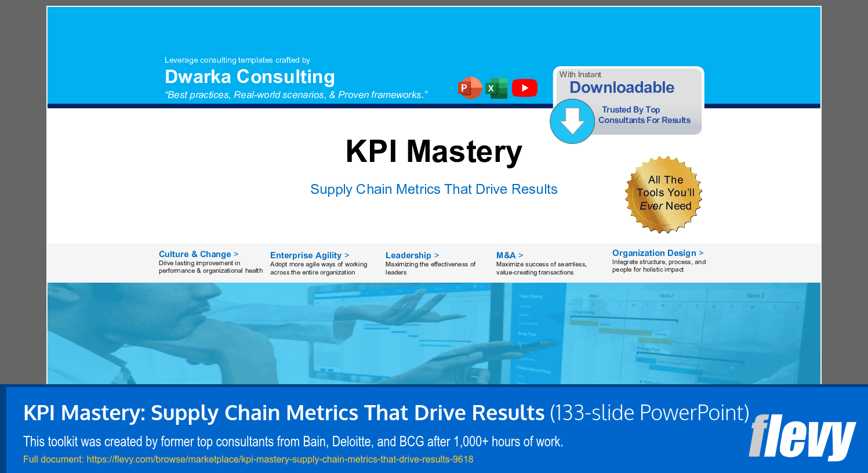Click the 'Best practices, Real-world scenarios' tagline
This screenshot has width=868, height=473.
[296, 95]
